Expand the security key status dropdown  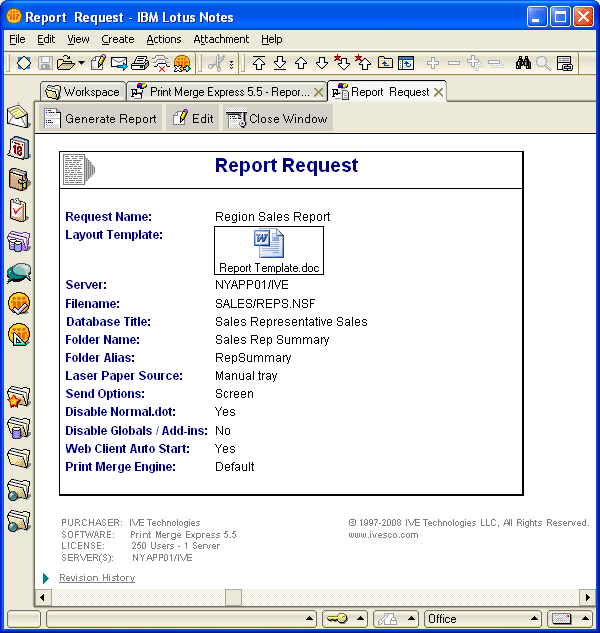point(360,619)
